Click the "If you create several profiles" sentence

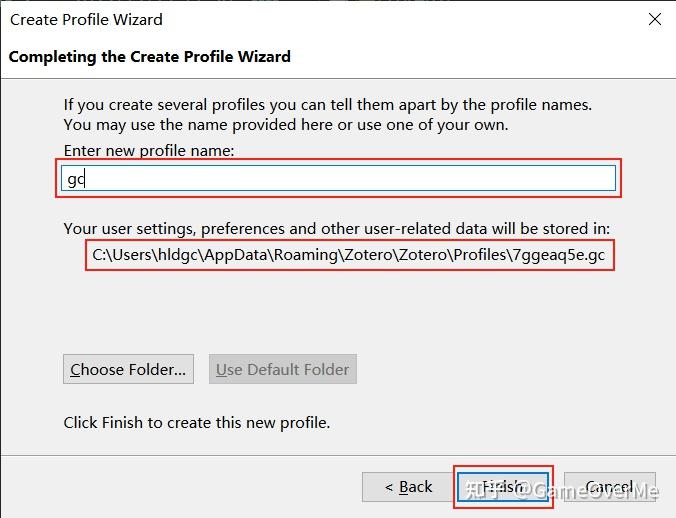click(327, 104)
